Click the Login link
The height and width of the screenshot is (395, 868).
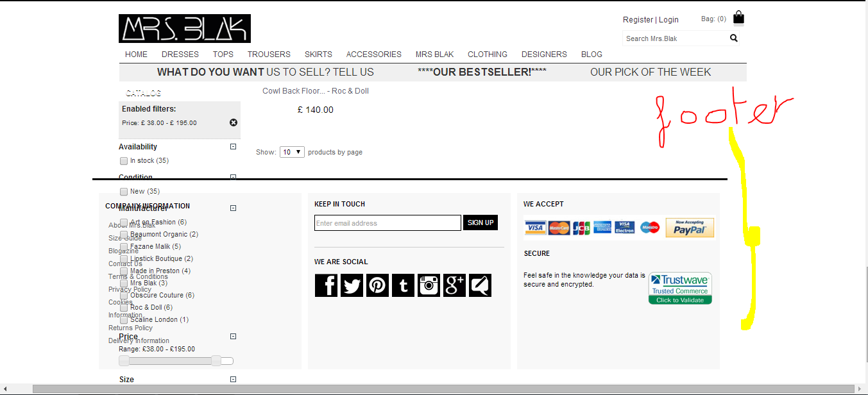pos(668,20)
